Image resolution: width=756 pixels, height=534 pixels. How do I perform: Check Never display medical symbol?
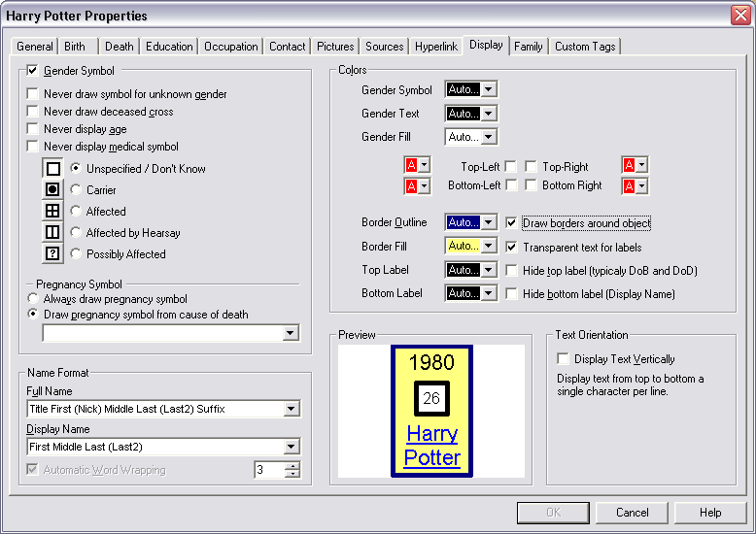tap(32, 146)
